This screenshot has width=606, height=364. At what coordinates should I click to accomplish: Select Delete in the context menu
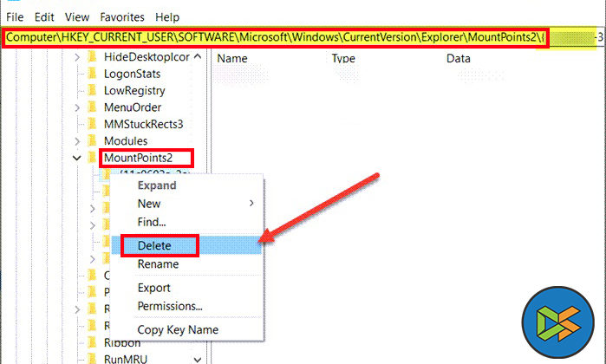(x=186, y=246)
